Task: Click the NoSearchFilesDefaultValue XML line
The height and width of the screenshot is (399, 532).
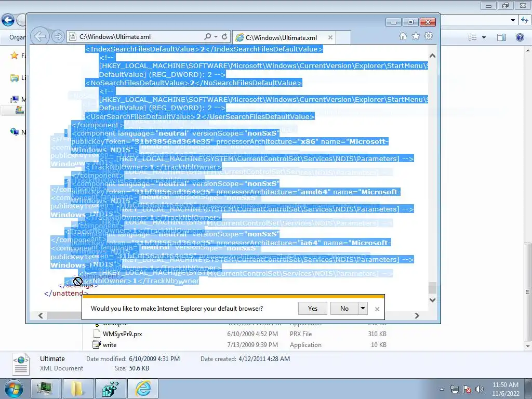Action: tap(193, 83)
